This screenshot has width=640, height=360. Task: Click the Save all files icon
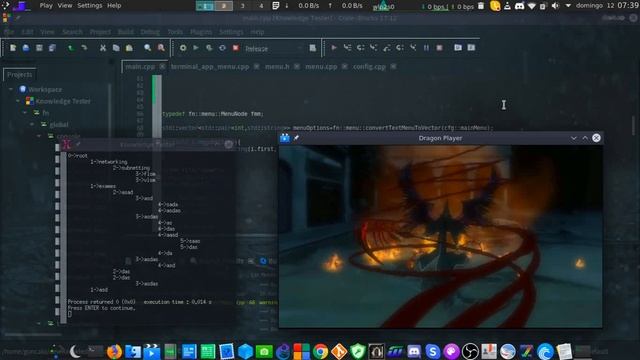click(52, 48)
